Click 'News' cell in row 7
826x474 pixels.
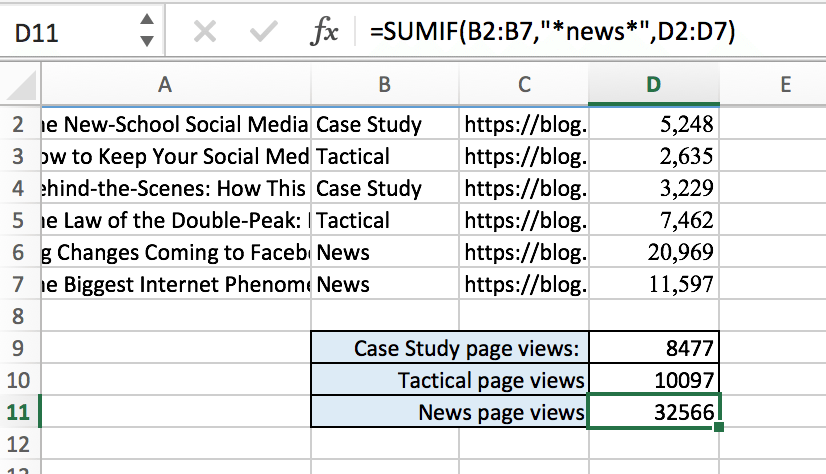385,284
